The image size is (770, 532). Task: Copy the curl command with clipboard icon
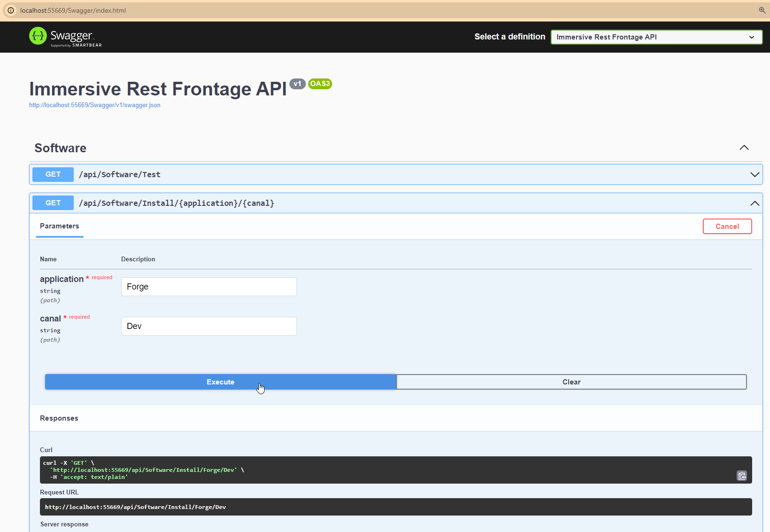point(742,476)
